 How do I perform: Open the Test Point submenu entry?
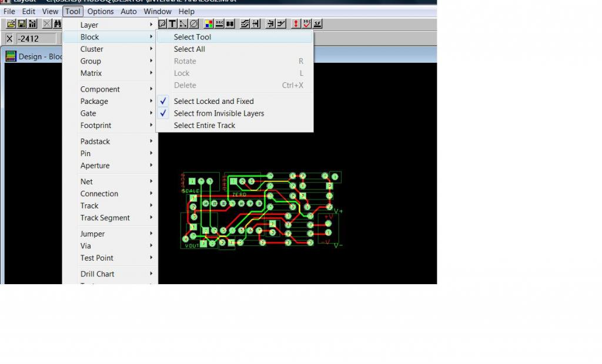(x=110, y=258)
